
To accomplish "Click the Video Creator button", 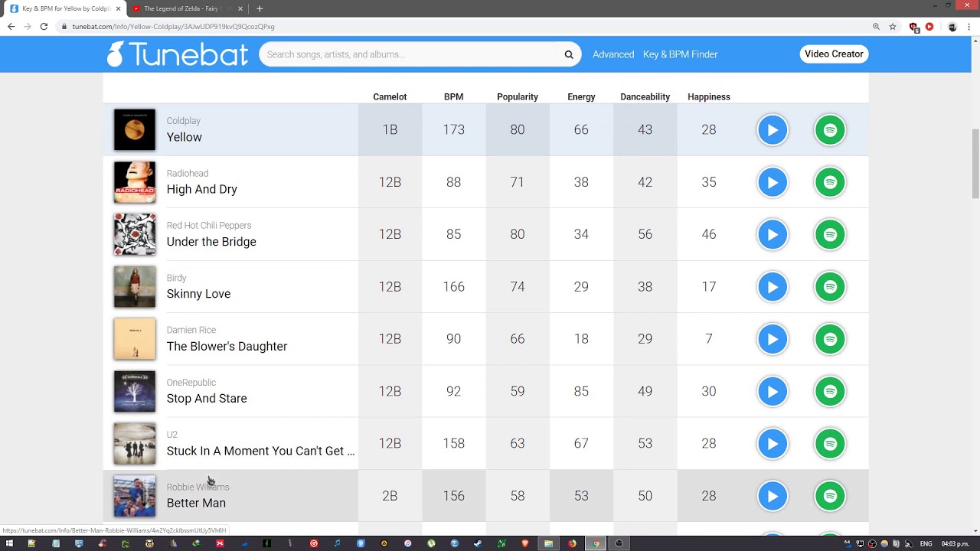I will [x=834, y=54].
